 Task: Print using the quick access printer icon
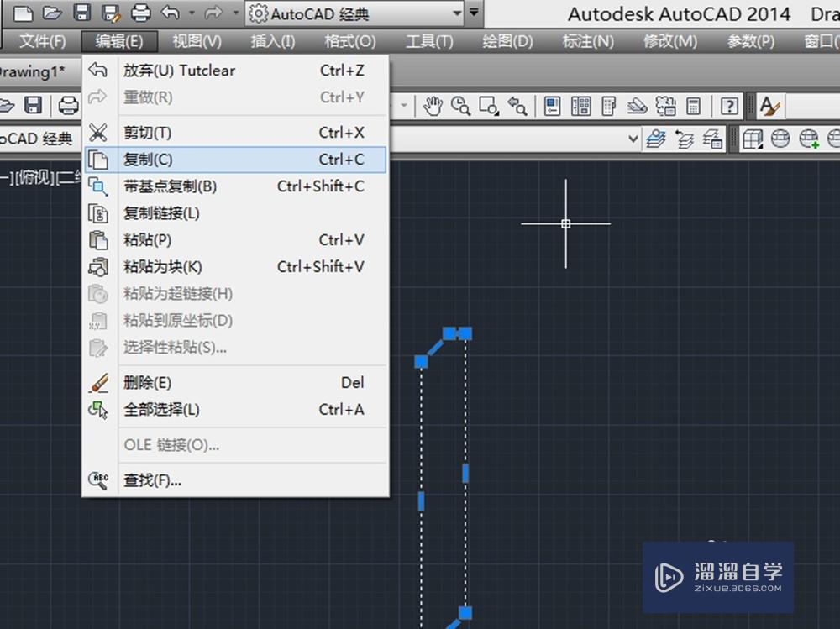coord(141,13)
